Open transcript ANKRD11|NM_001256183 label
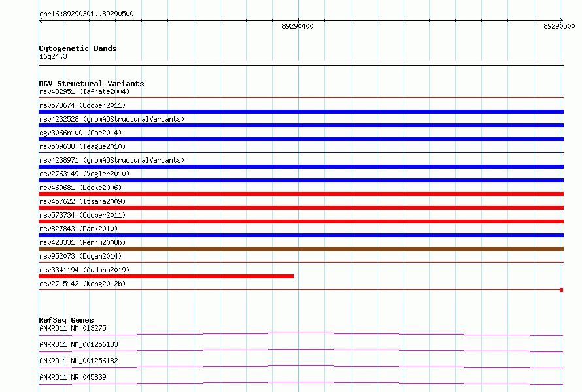Viewport: 582px width, 392px height. 78,344
